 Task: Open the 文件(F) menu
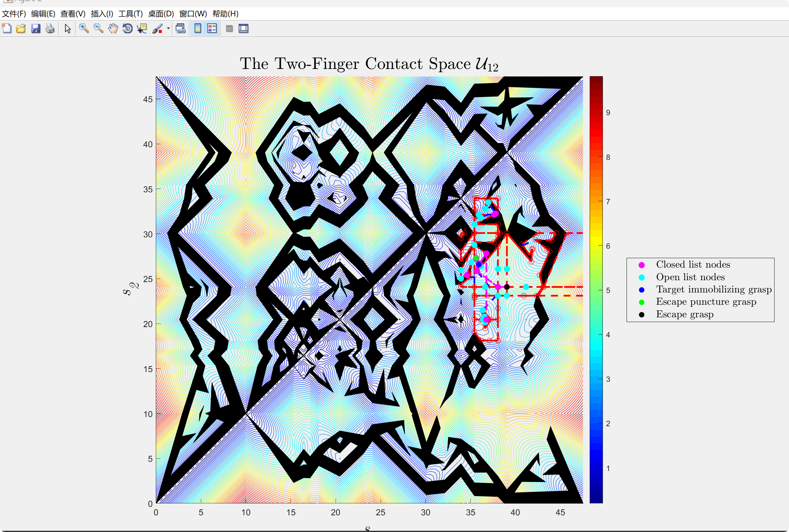(14, 14)
